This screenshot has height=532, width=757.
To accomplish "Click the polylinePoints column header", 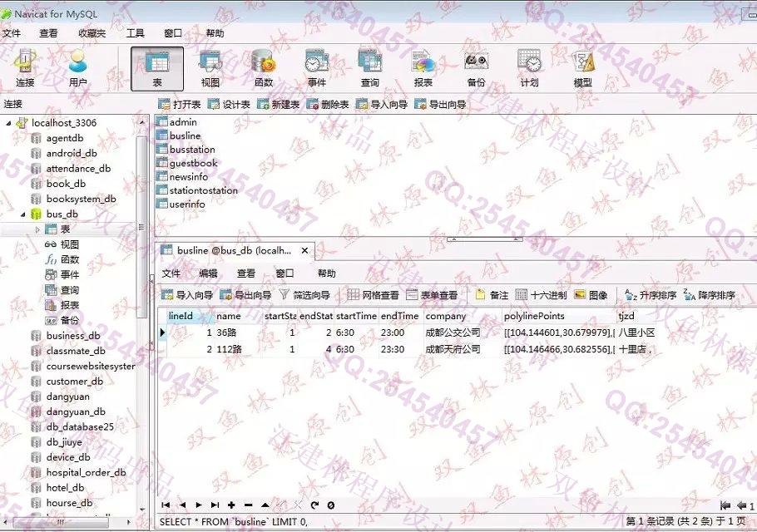I will tap(558, 317).
